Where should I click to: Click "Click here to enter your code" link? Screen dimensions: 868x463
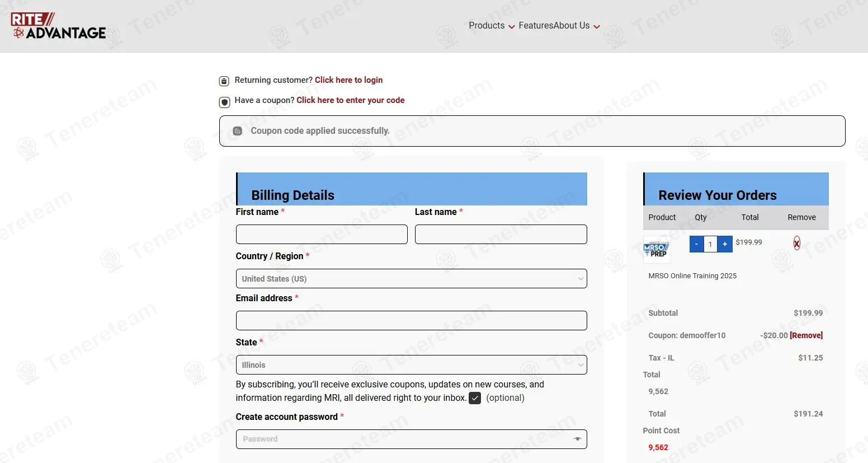[x=350, y=100]
